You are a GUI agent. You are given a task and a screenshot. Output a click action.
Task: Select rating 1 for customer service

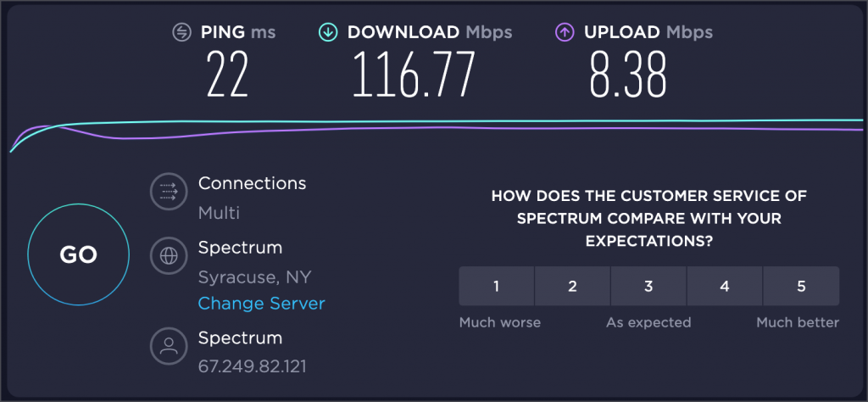click(497, 287)
